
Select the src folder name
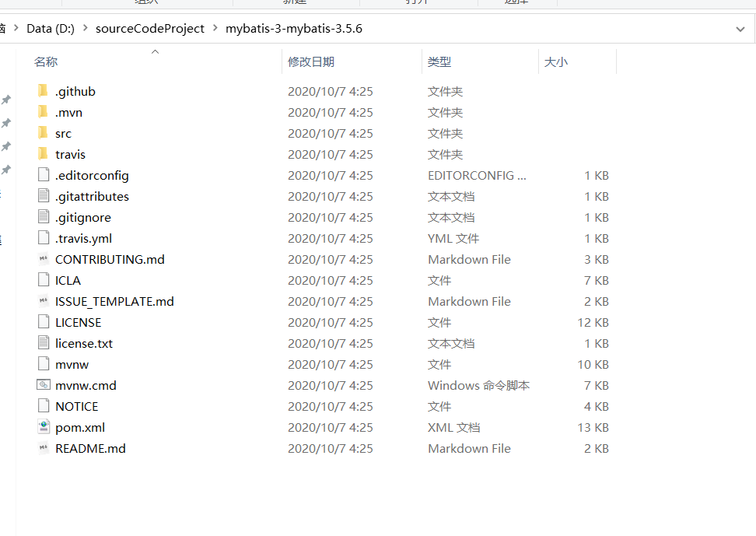pyautogui.click(x=63, y=134)
